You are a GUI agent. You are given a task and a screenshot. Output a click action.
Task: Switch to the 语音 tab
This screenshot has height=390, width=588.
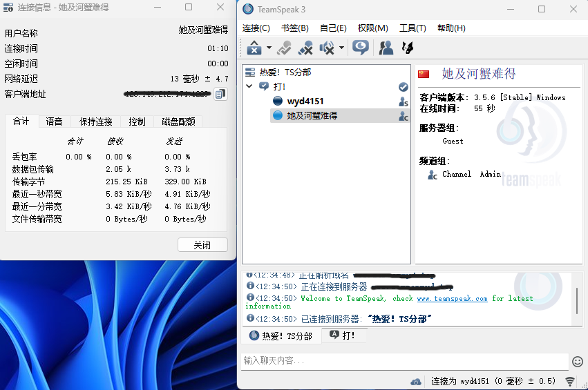coord(54,121)
